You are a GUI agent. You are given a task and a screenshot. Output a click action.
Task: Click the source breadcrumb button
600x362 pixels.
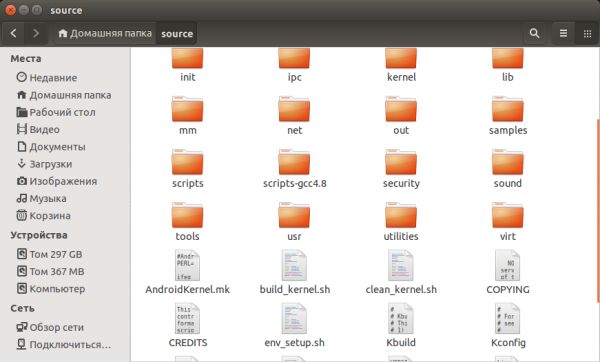[x=177, y=33]
